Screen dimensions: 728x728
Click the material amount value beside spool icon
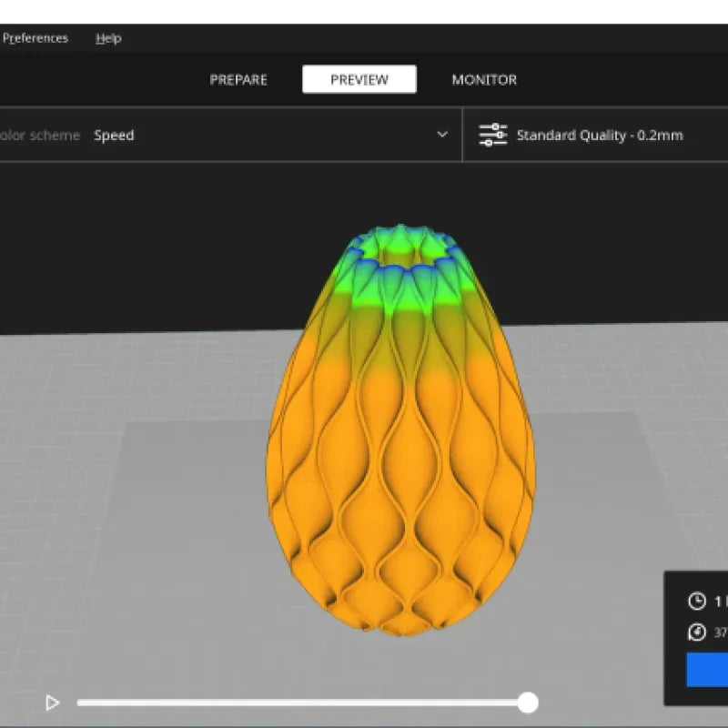(x=720, y=632)
